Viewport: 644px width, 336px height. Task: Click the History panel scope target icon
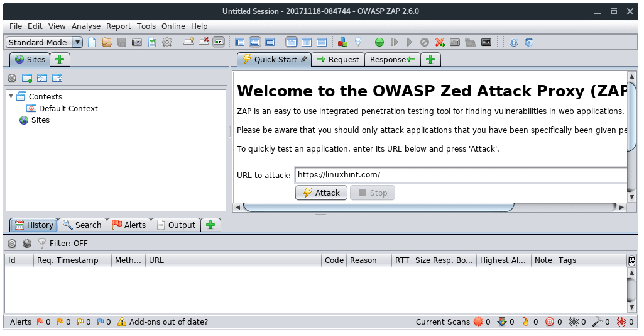(13, 244)
